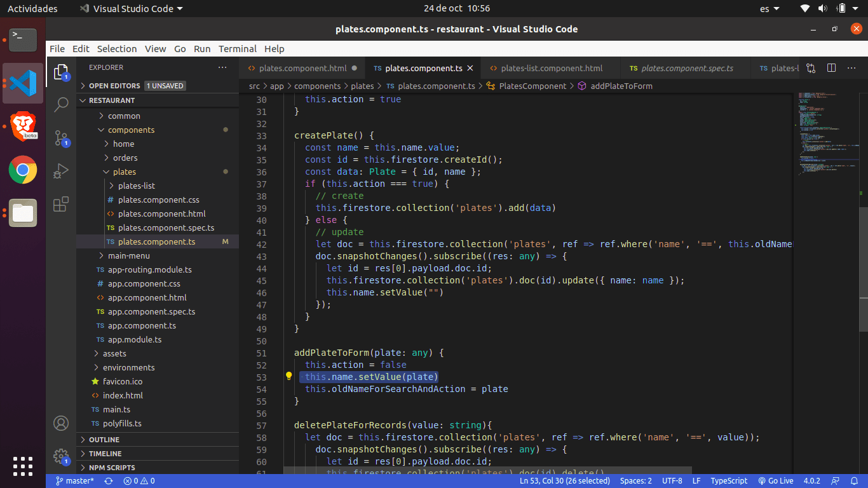Click the Accounts icon in activity bar
Screen dimensions: 868x488
pyautogui.click(x=61, y=423)
